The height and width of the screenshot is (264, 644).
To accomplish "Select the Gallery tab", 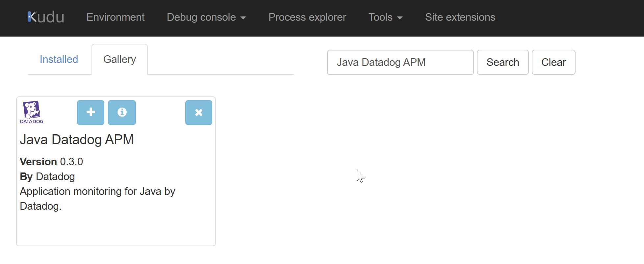I will point(119,59).
